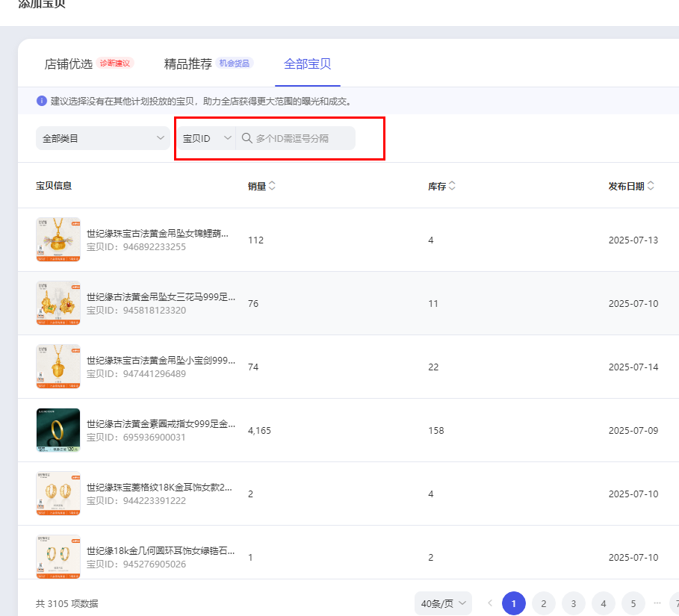679x616 pixels.
Task: Click the sort icon beside 发布日期
Action: pos(651,186)
